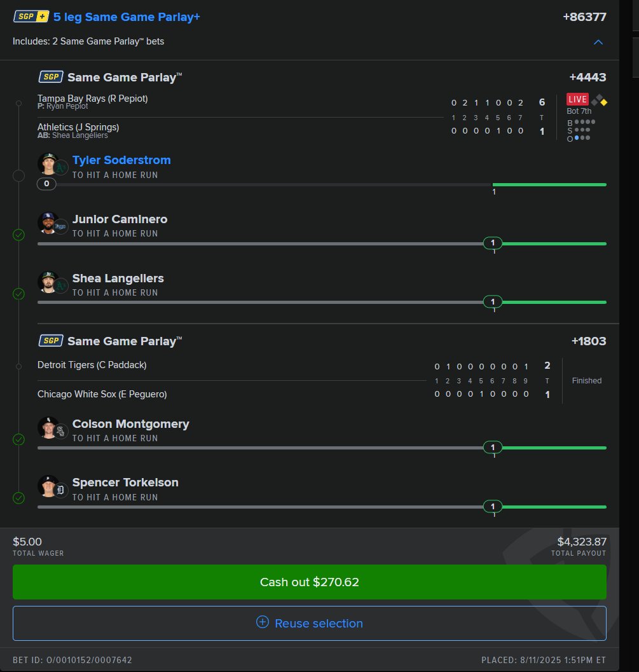
Task: Open '5 leg Same Game Parlay+' title
Action: [x=127, y=17]
